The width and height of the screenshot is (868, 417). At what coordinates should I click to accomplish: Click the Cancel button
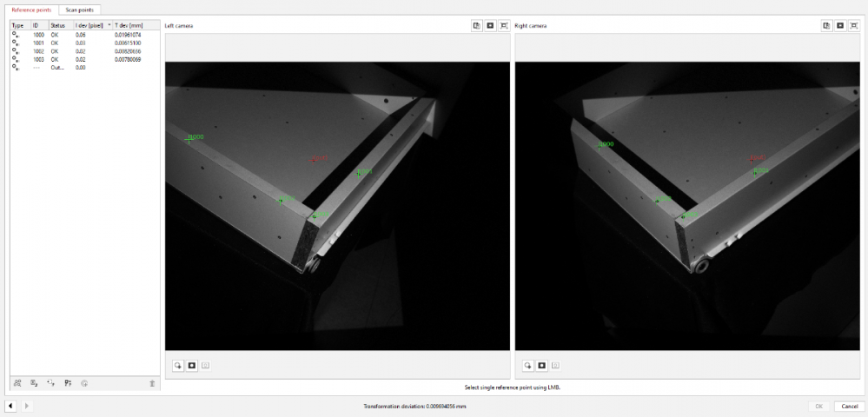point(849,406)
